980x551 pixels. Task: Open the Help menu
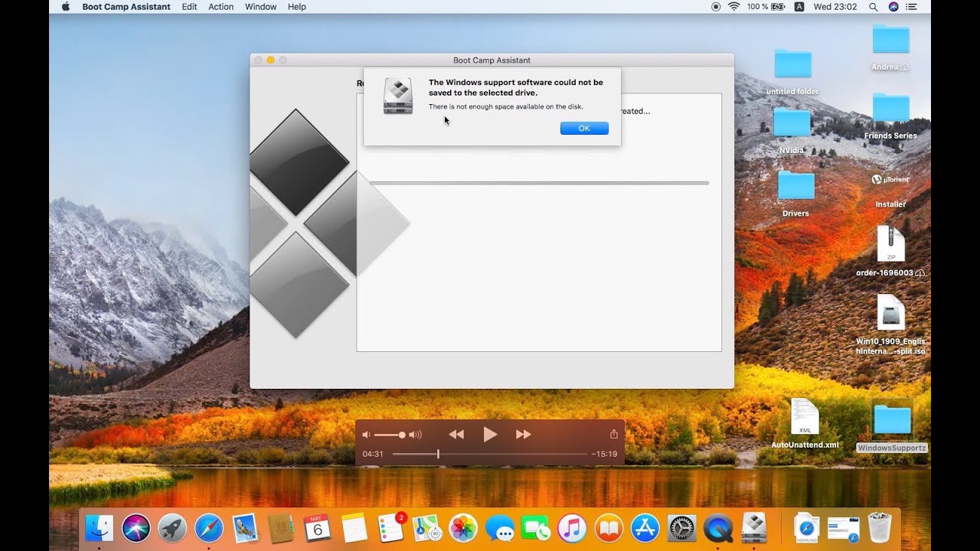coord(297,7)
